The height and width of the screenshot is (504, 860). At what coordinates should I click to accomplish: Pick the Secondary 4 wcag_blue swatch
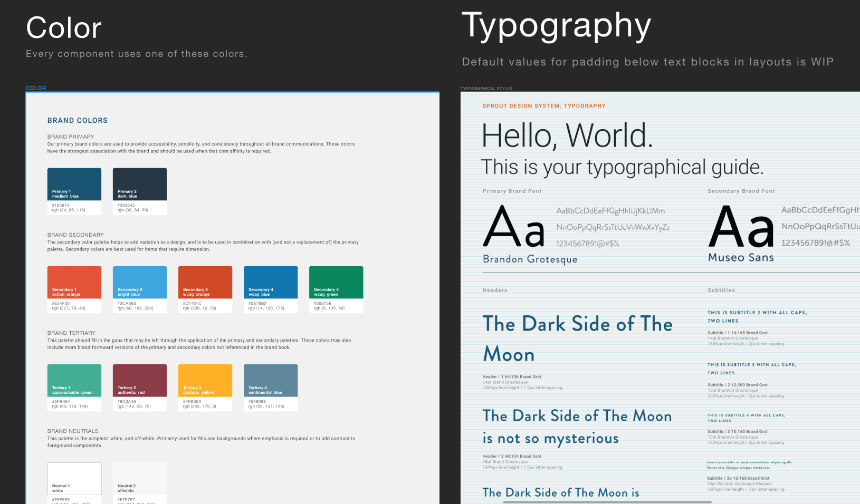tap(271, 282)
